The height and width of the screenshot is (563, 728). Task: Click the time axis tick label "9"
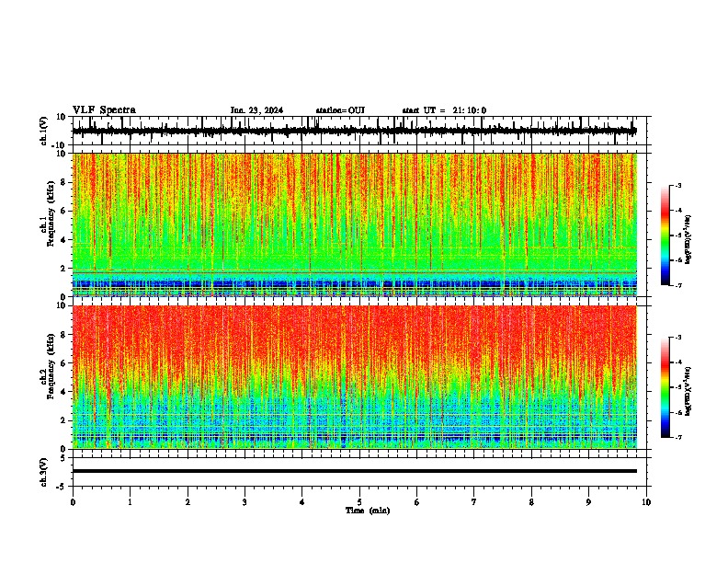click(x=588, y=502)
